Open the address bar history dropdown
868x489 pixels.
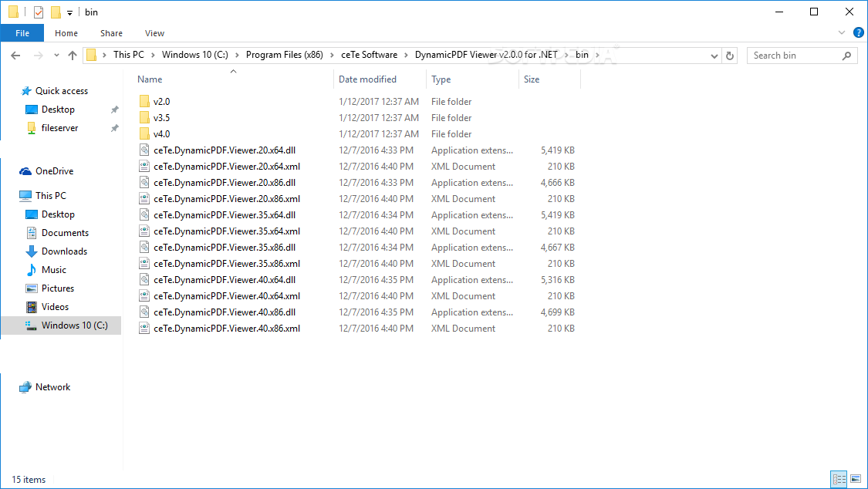click(x=714, y=56)
